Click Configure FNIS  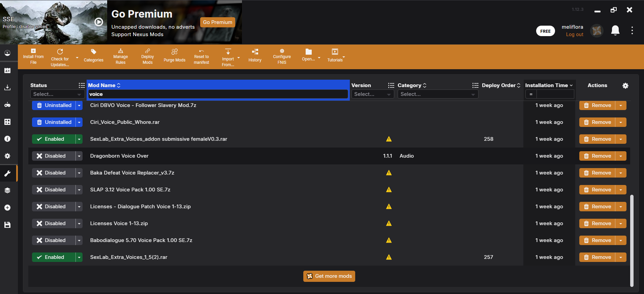282,57
